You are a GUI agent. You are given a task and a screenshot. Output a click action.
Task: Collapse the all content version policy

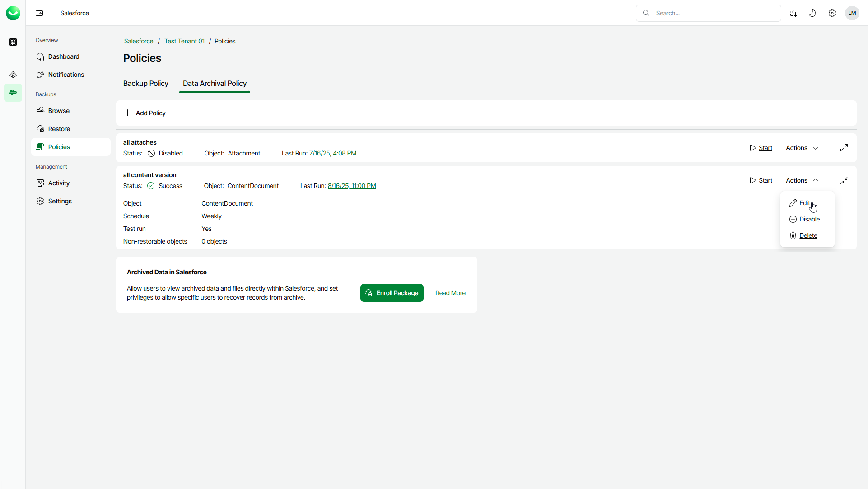(844, 180)
